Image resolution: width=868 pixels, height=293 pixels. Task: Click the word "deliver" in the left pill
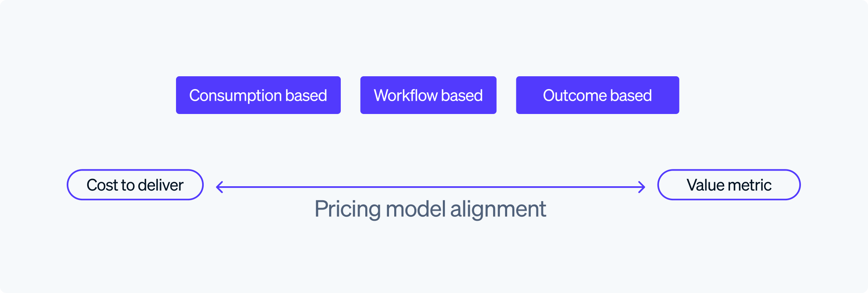(160, 185)
